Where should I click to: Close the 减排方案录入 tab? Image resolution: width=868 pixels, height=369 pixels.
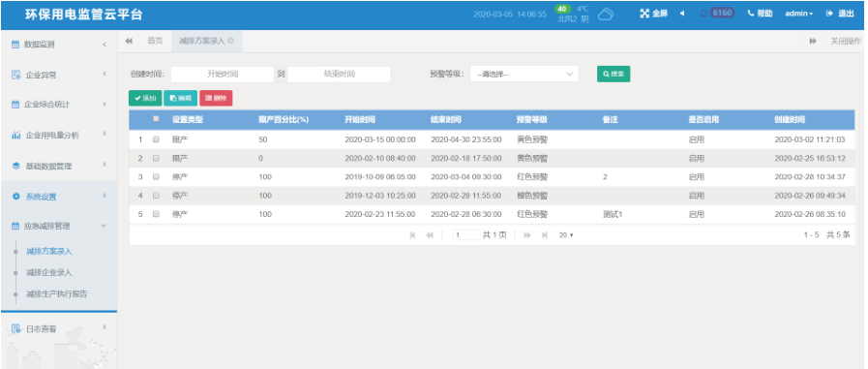[230, 41]
